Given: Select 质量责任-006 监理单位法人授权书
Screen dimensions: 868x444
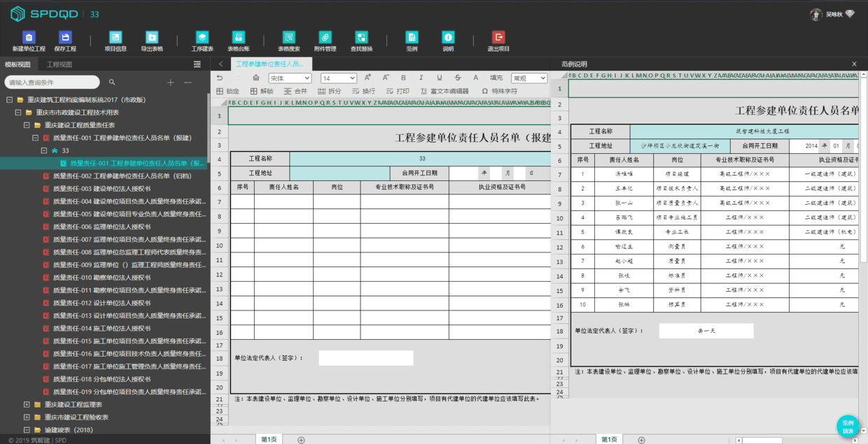Looking at the screenshot, I should (101, 227).
